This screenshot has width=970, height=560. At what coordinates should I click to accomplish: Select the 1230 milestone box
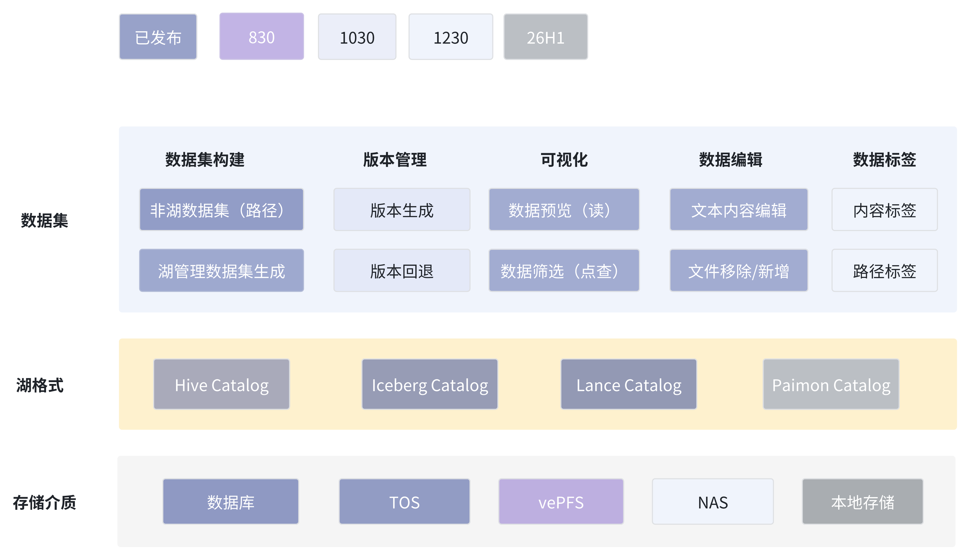click(x=450, y=37)
